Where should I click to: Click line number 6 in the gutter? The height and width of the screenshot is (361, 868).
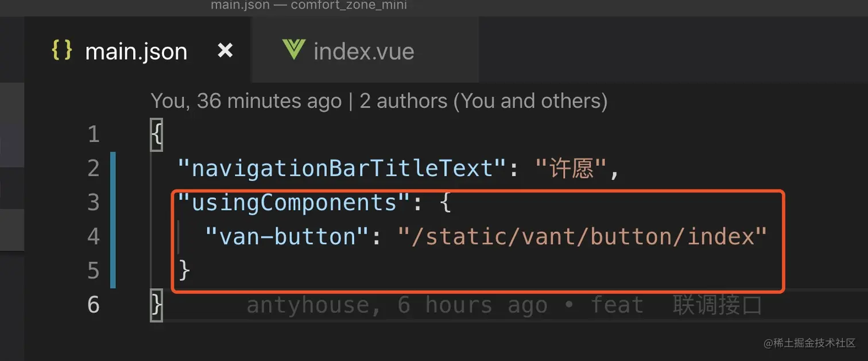[x=94, y=304]
